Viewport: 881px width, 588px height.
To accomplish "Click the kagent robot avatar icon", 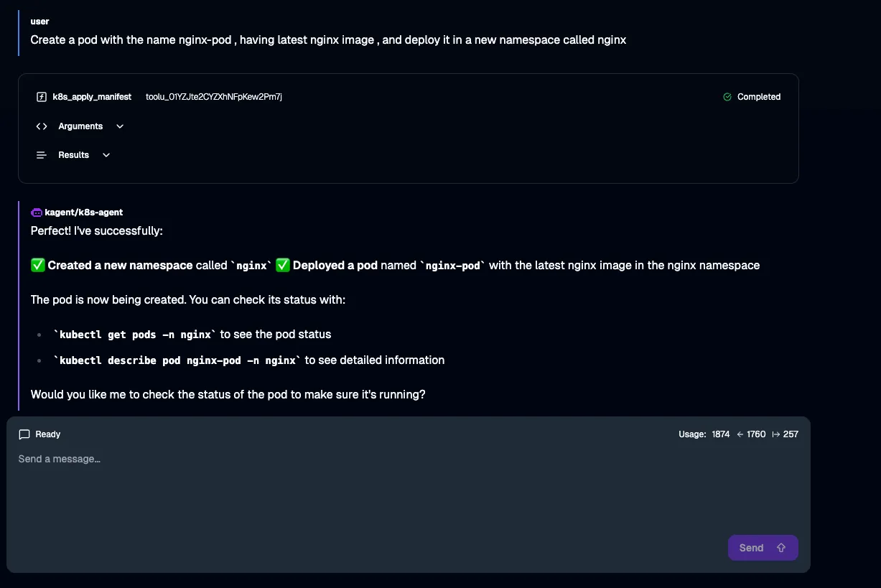I will pos(37,213).
